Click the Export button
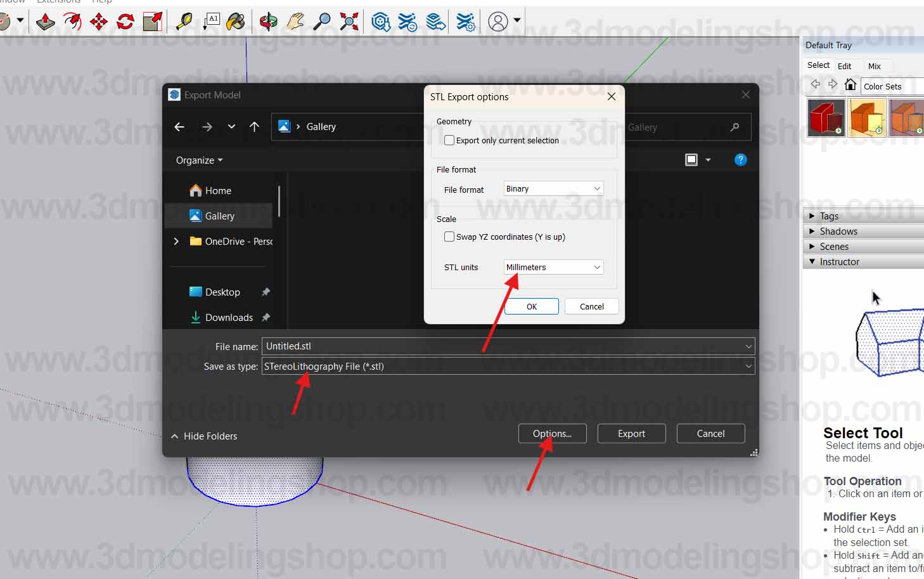Screen dimensions: 924x579 click(x=632, y=434)
